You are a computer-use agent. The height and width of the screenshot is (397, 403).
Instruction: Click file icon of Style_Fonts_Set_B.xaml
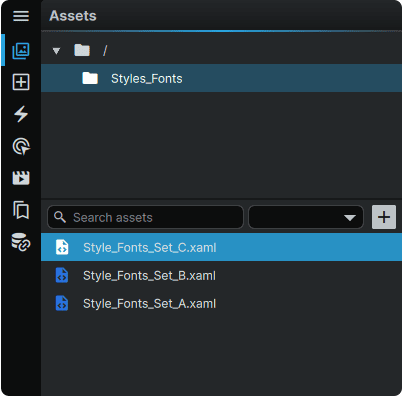point(62,275)
